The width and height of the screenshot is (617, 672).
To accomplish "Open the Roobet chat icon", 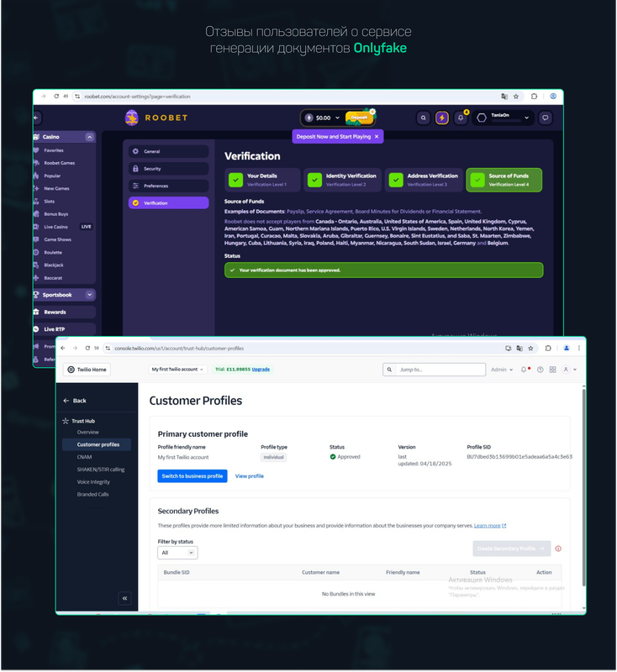I will pyautogui.click(x=546, y=118).
